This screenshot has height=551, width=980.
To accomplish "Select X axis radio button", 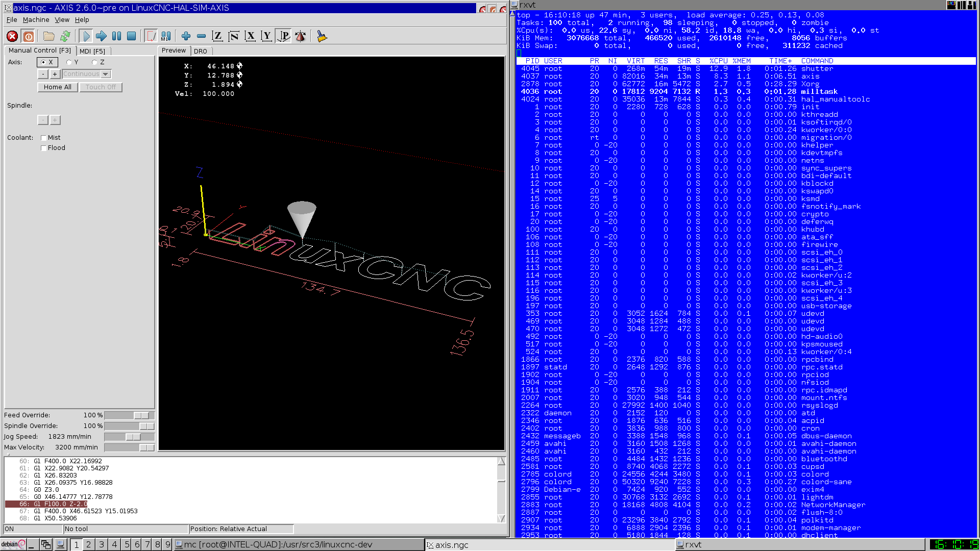I will [x=47, y=62].
